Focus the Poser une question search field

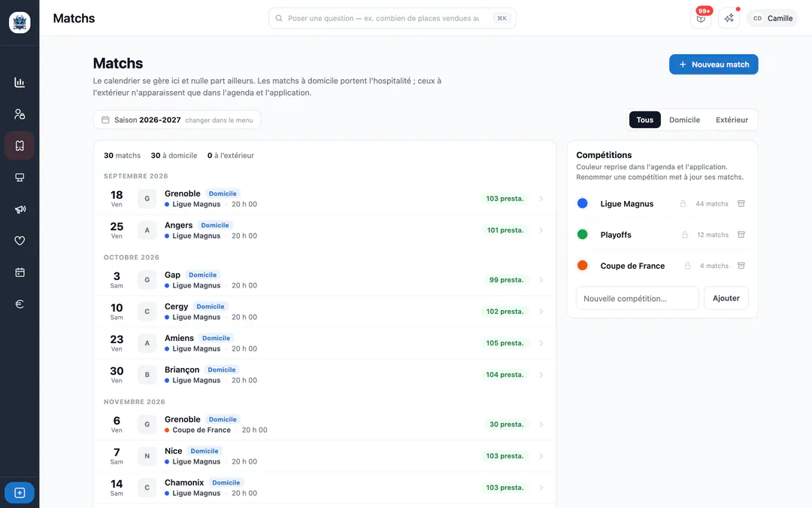click(x=392, y=18)
